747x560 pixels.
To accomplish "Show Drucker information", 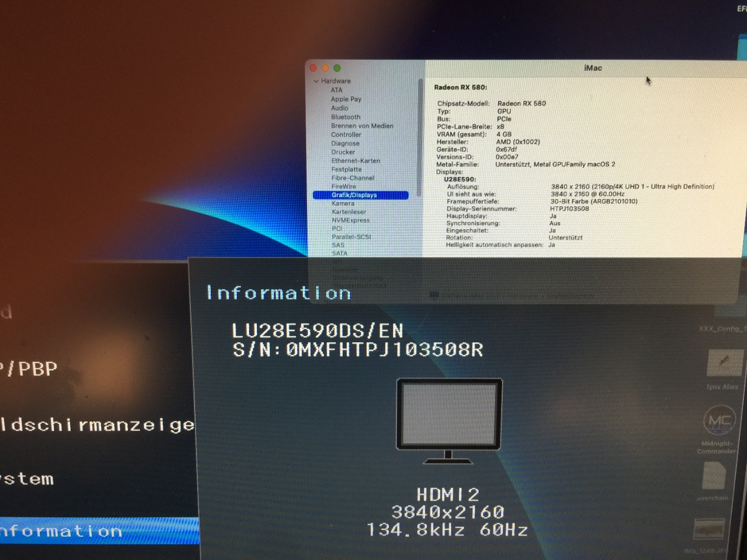I will (x=343, y=152).
